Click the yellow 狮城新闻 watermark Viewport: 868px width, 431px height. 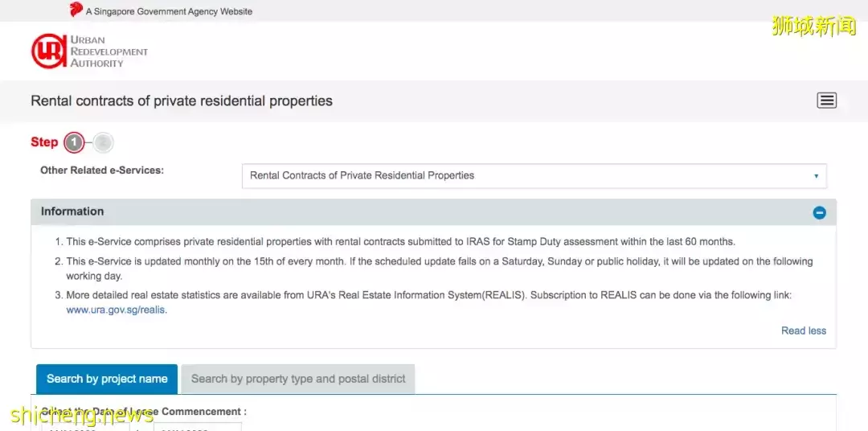[813, 26]
